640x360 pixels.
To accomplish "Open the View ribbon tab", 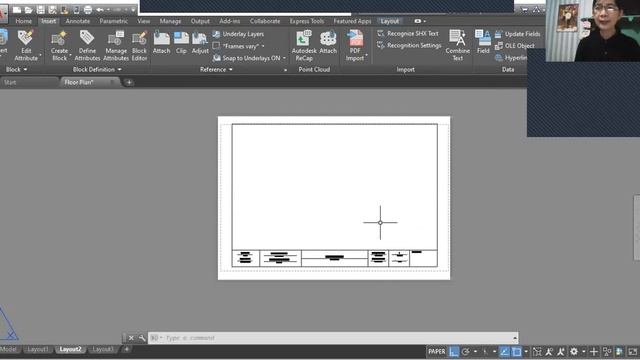I will (x=144, y=21).
